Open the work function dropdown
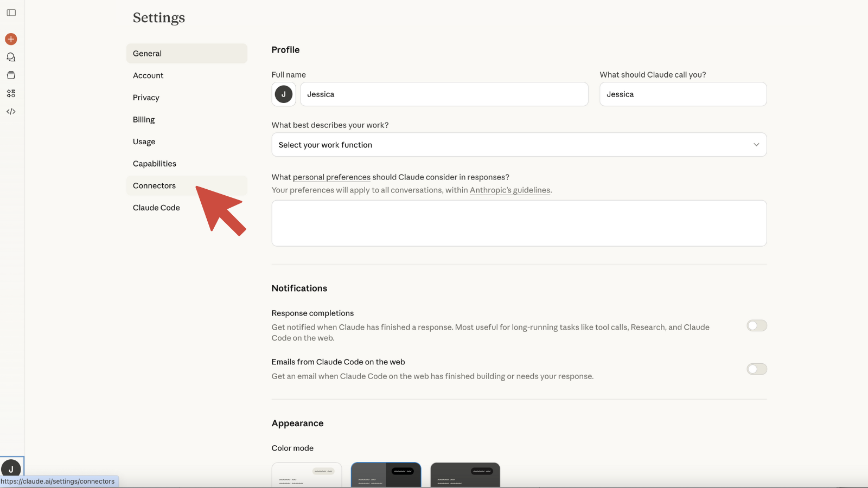Image resolution: width=868 pixels, height=488 pixels. (x=519, y=145)
